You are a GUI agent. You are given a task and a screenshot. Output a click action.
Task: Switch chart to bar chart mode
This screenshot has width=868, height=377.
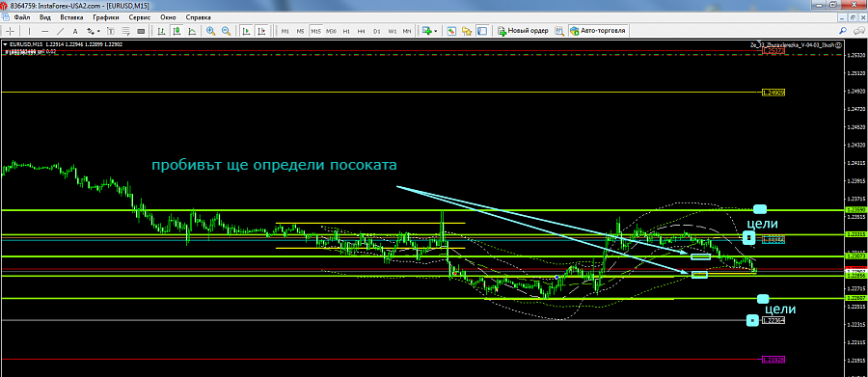161,31
